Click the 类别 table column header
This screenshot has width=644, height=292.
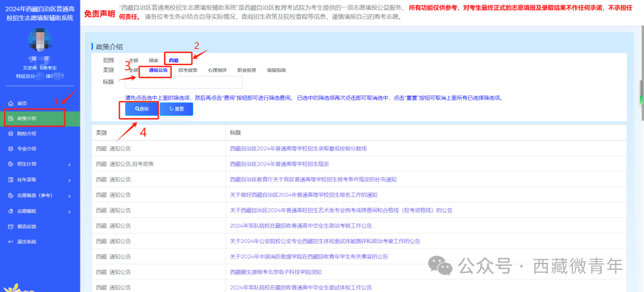point(159,133)
